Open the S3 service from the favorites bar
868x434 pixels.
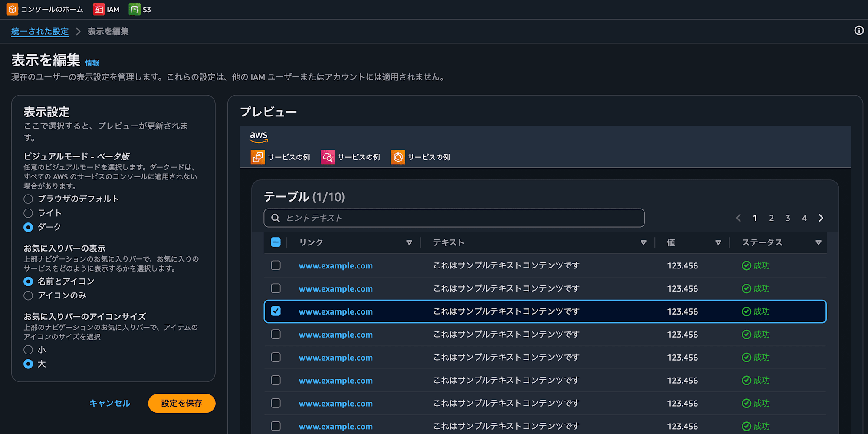[x=140, y=9]
